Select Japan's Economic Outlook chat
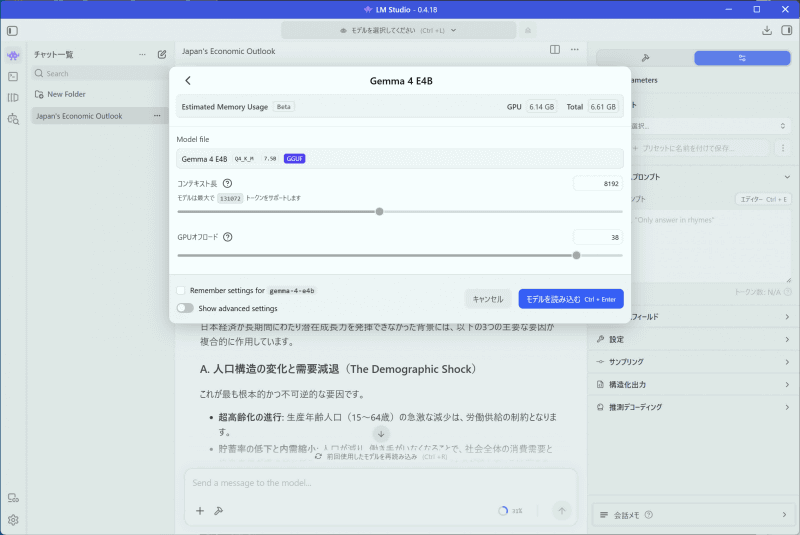 coord(99,116)
